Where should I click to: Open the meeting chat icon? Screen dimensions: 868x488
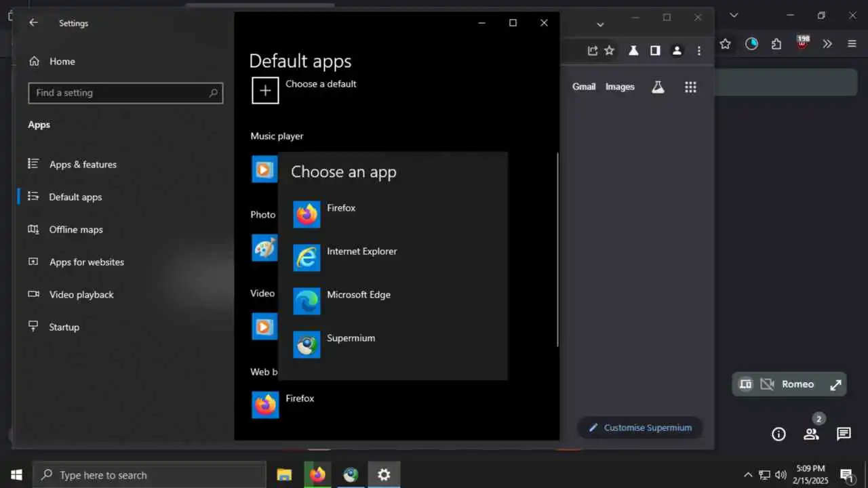coord(844,434)
